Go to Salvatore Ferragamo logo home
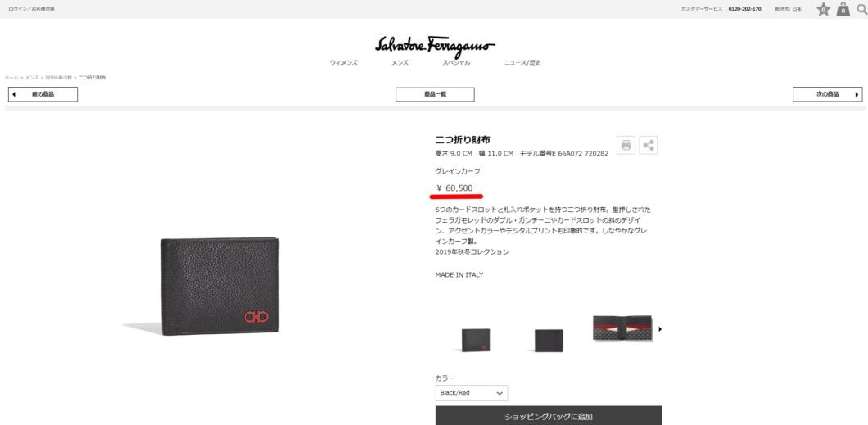 click(x=435, y=47)
